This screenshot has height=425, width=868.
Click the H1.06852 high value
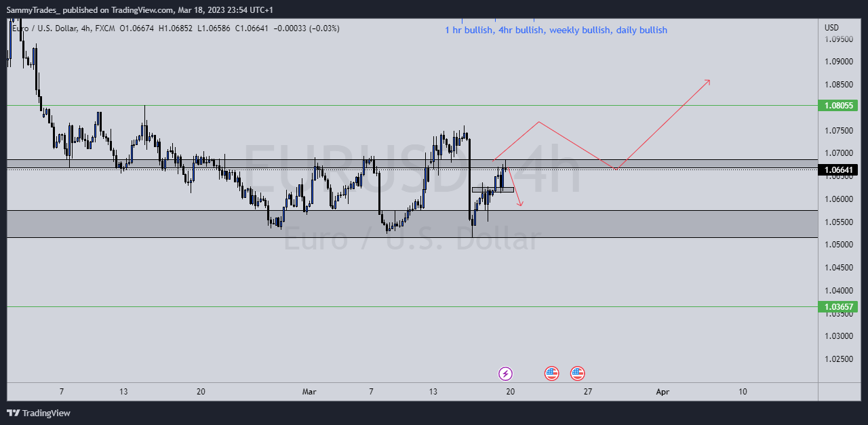(x=176, y=28)
